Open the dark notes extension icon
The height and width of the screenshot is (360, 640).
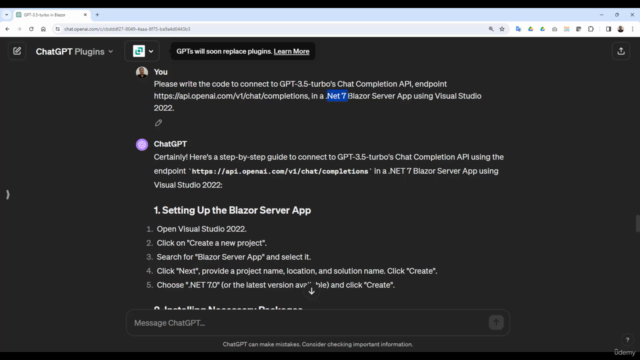(x=578, y=29)
